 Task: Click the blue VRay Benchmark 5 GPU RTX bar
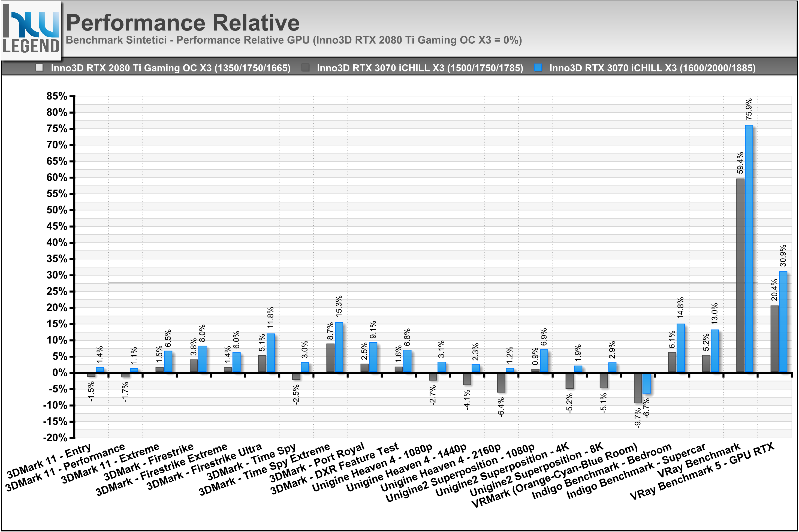pyautogui.click(x=783, y=322)
